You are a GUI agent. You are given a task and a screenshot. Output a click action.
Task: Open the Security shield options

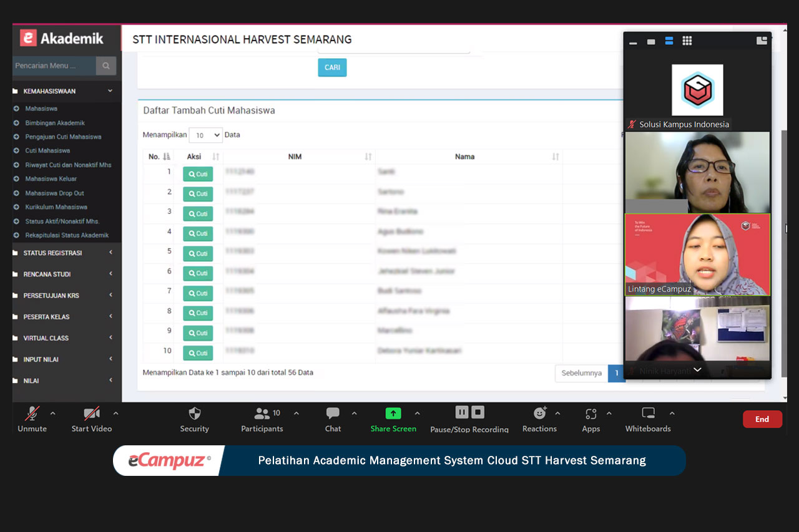pos(195,414)
